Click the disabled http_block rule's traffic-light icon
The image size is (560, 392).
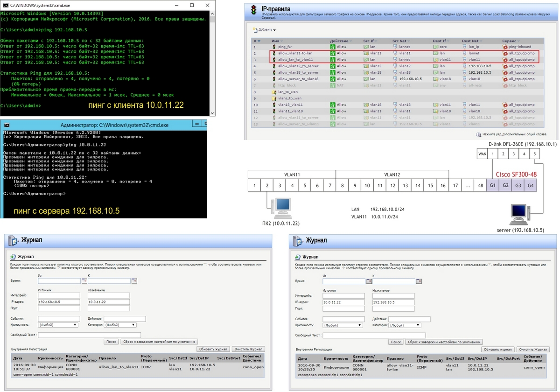pyautogui.click(x=274, y=85)
